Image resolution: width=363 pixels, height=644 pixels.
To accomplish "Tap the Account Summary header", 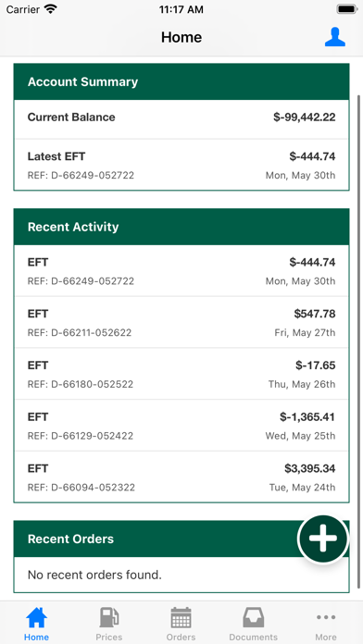I will click(181, 81).
